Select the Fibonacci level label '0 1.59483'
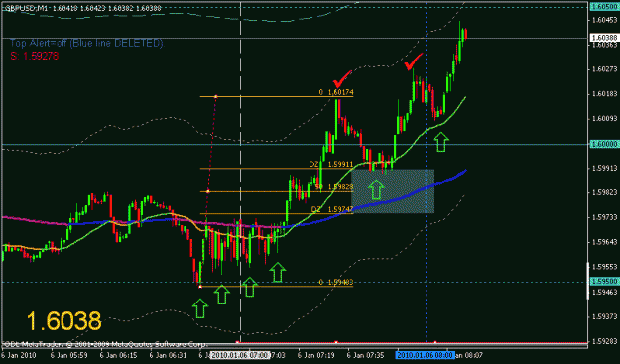 tap(336, 282)
